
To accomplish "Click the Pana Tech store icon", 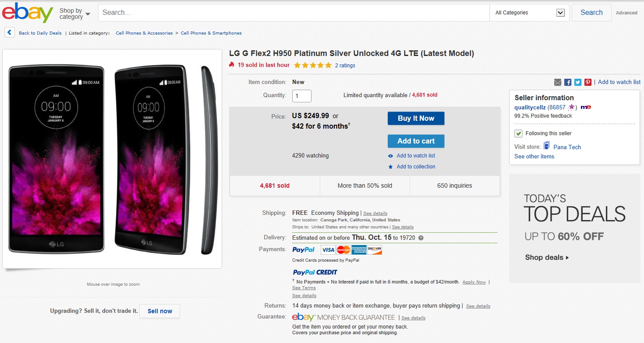I will coord(547,146).
